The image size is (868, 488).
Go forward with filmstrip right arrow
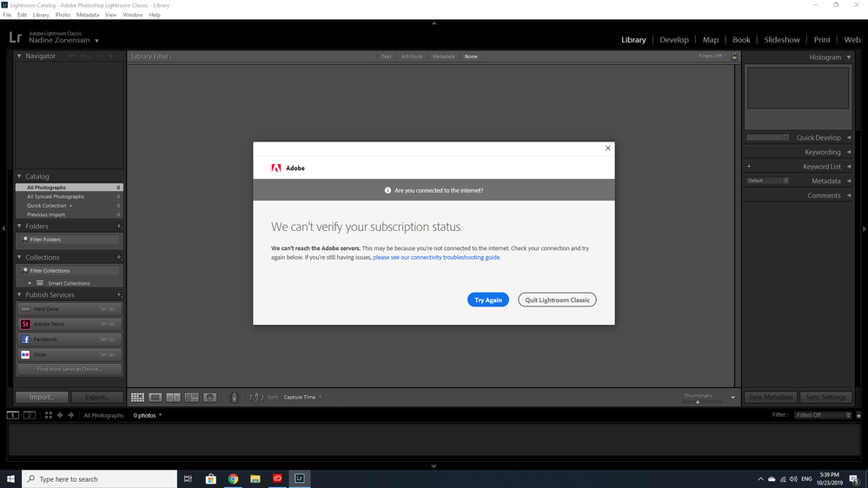71,415
